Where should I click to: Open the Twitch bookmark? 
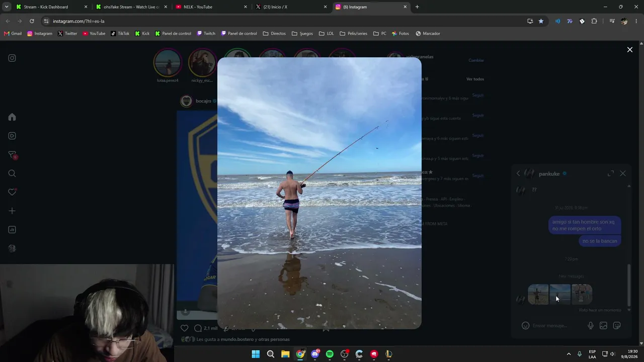pos(206,34)
